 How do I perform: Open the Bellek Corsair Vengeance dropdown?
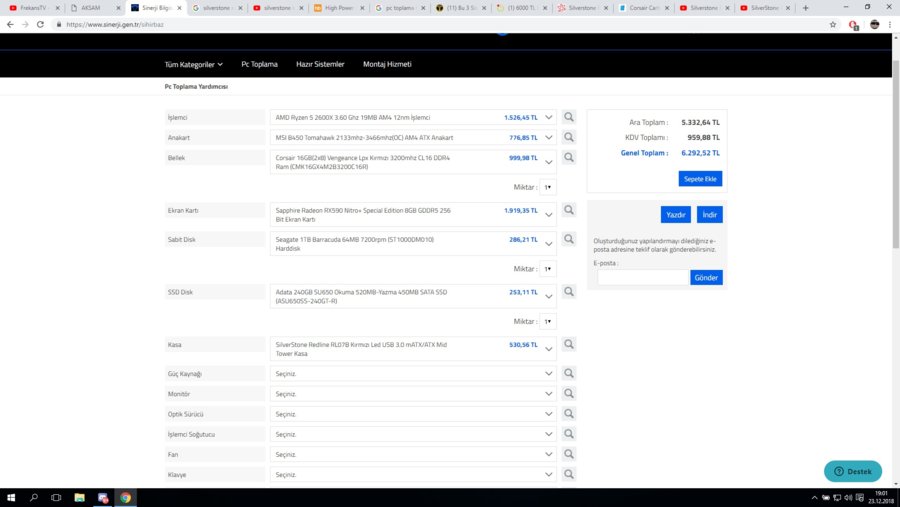(413, 162)
